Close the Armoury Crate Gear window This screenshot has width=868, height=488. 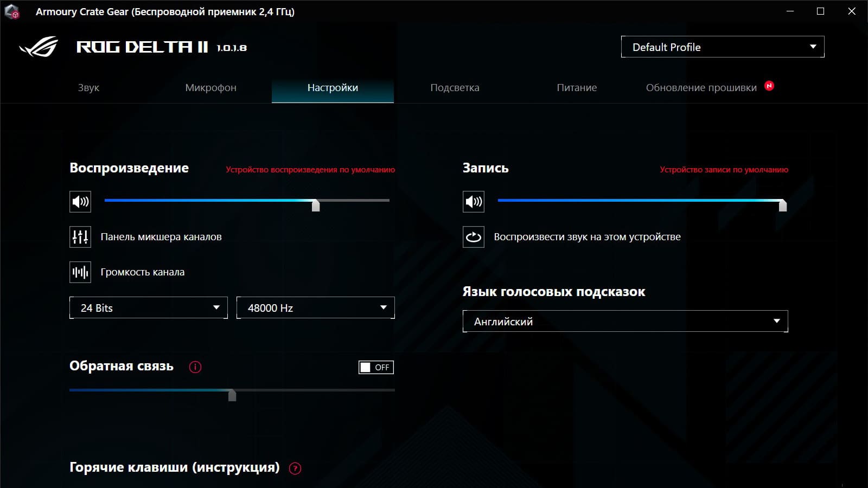tap(852, 11)
